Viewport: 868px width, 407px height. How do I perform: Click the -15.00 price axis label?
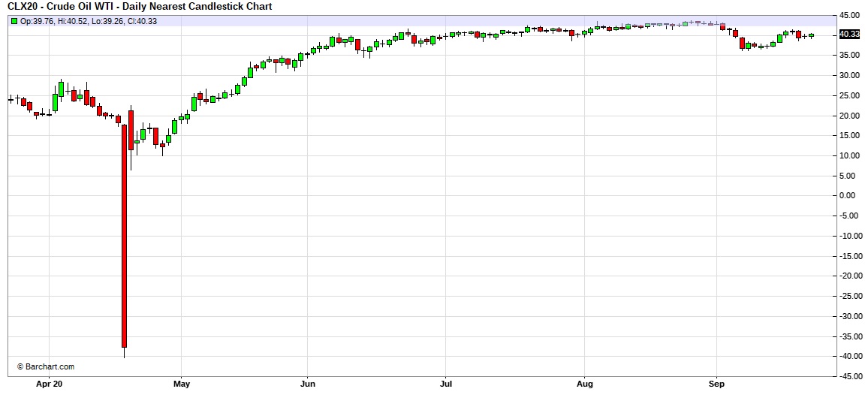tap(852, 256)
